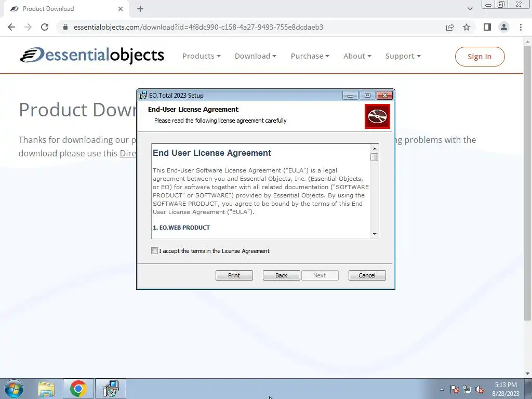Click the lock icon in address bar
Viewport: 532px width, 399px height.
pos(65,27)
